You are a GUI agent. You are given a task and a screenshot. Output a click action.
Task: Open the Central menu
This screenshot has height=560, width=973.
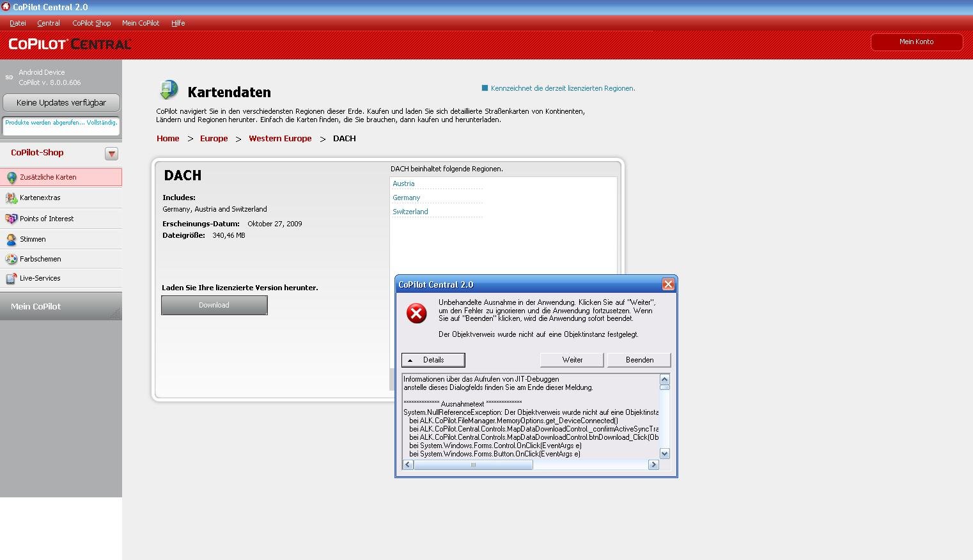(x=49, y=23)
